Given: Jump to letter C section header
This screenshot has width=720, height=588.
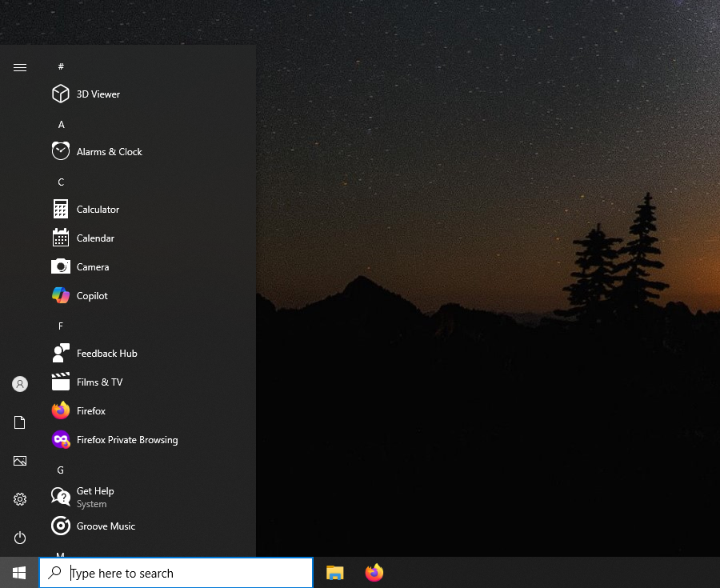Looking at the screenshot, I should [x=61, y=182].
